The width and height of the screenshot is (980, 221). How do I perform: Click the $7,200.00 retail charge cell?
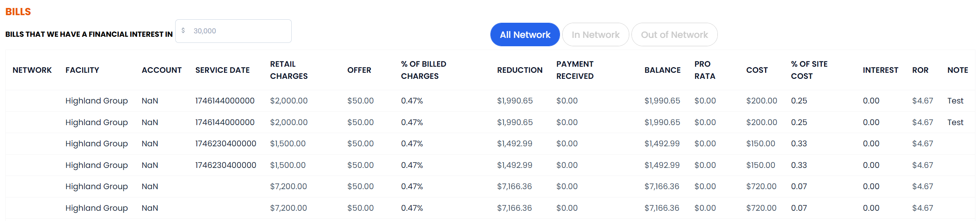pos(288,187)
